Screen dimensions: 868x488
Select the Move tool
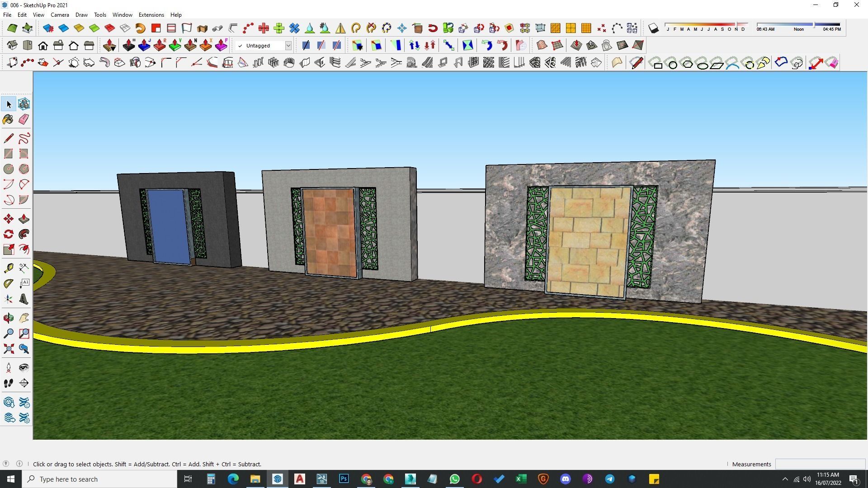(x=8, y=219)
